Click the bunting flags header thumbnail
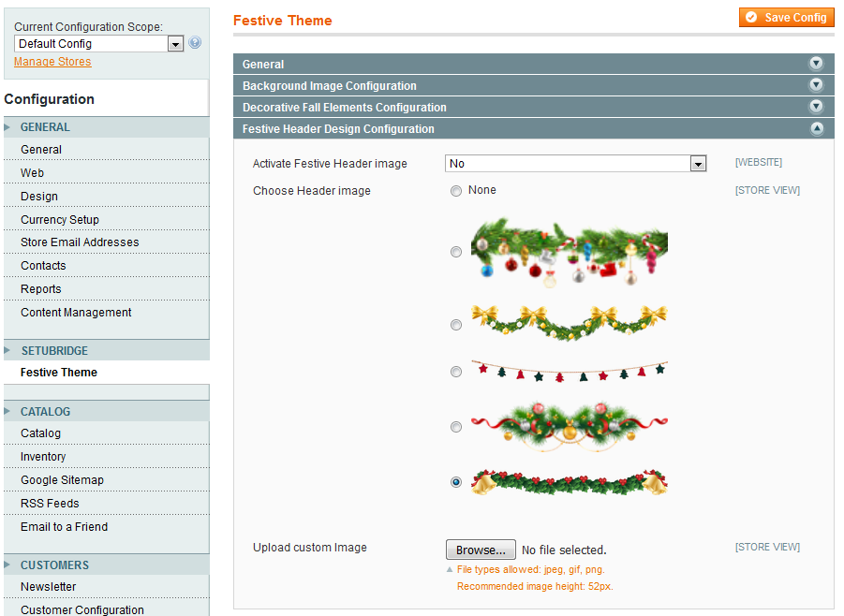This screenshot has width=844, height=616. pos(569,371)
